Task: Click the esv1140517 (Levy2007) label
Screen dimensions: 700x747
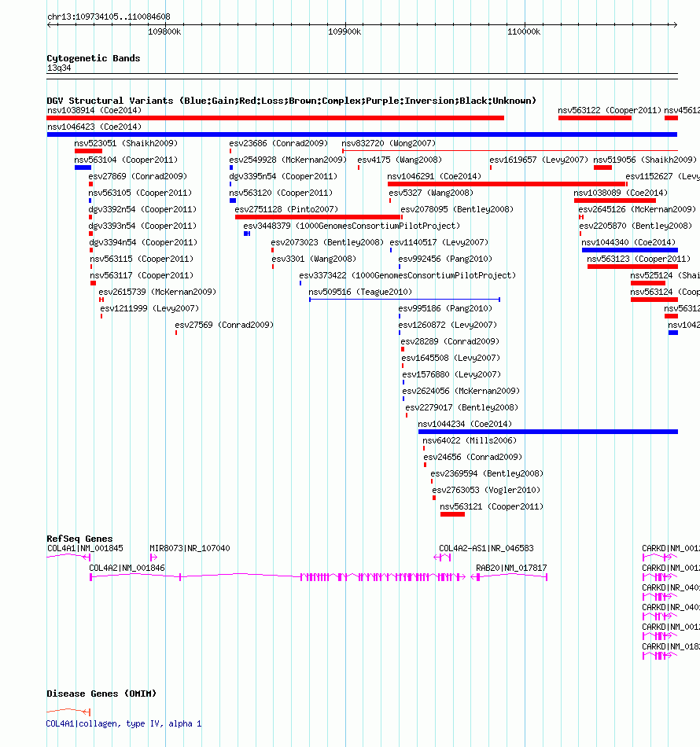Action: (439, 242)
